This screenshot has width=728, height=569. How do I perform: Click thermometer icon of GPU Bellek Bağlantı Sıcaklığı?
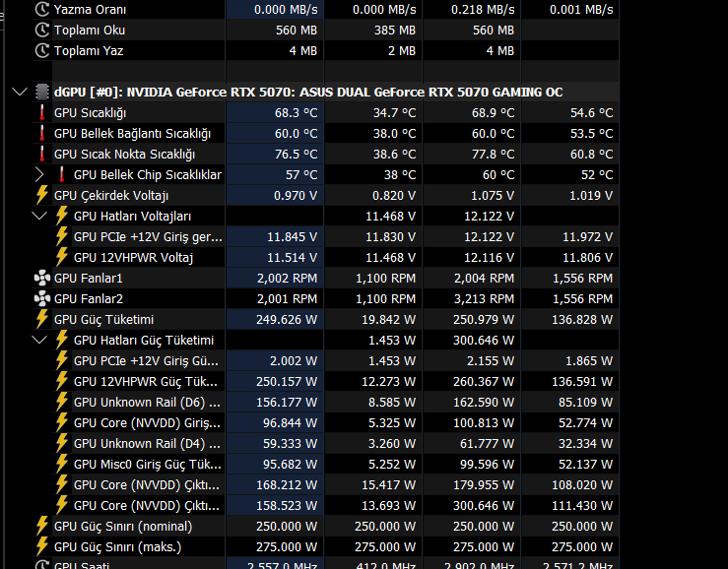coord(42,133)
